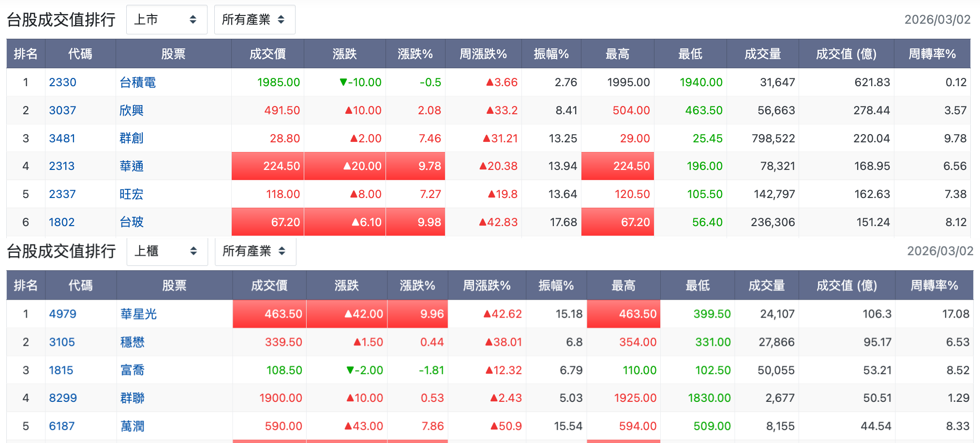The width and height of the screenshot is (980, 443).
Task: Open the 上櫃 market dropdown
Action: pos(167,251)
